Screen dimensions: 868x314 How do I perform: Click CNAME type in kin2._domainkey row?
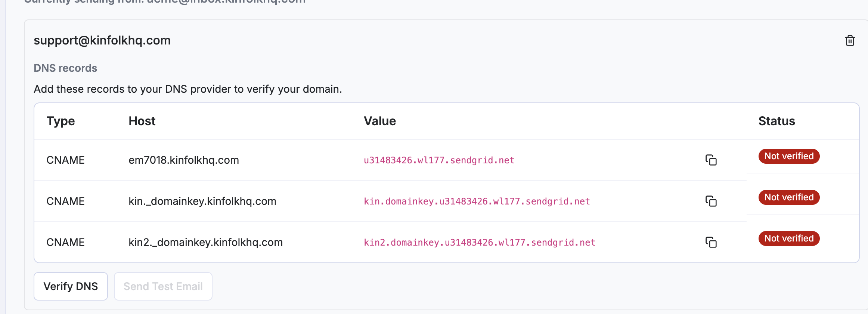(x=65, y=242)
